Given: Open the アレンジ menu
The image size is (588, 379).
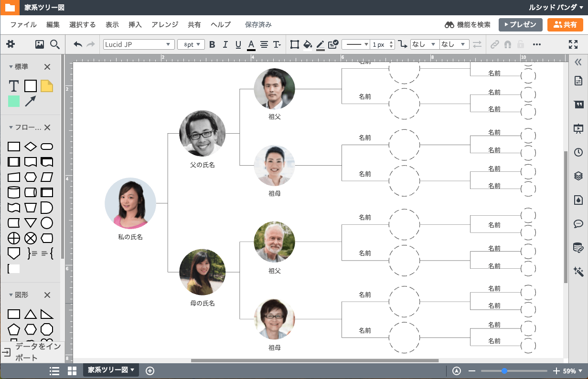Looking at the screenshot, I should click(165, 25).
